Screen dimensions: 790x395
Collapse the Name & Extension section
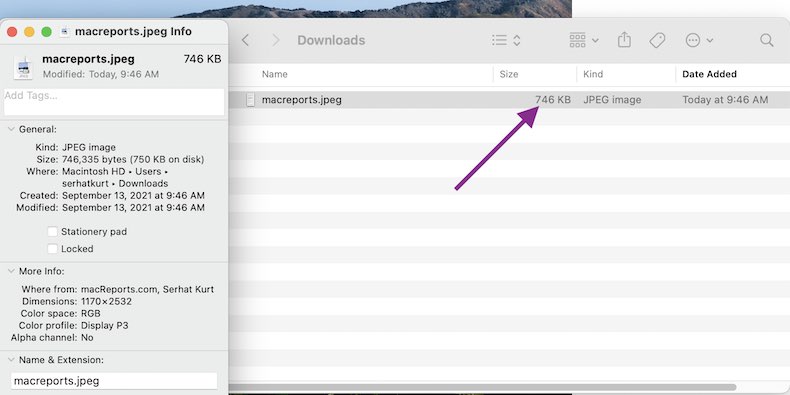[x=11, y=360]
